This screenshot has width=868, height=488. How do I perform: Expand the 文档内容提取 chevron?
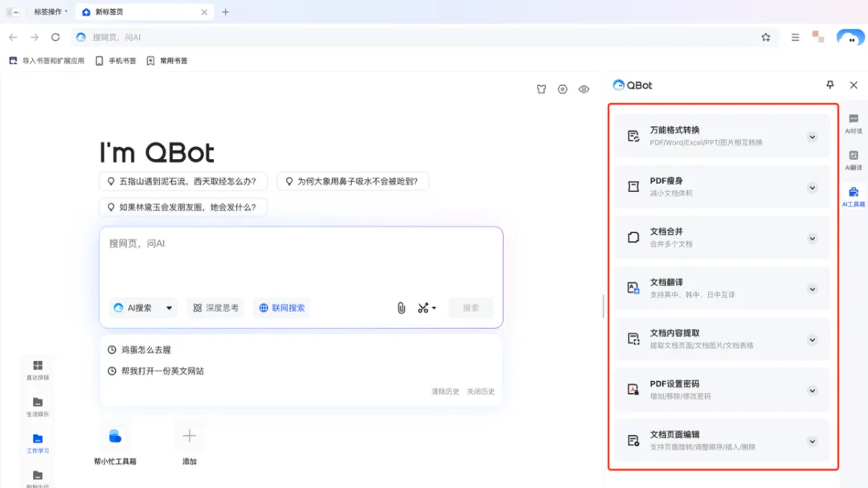click(x=812, y=340)
